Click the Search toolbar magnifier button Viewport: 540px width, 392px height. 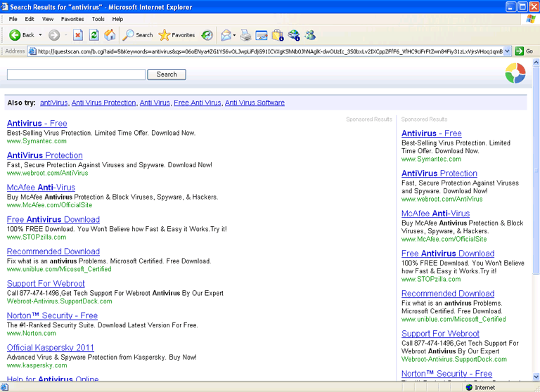[138, 34]
